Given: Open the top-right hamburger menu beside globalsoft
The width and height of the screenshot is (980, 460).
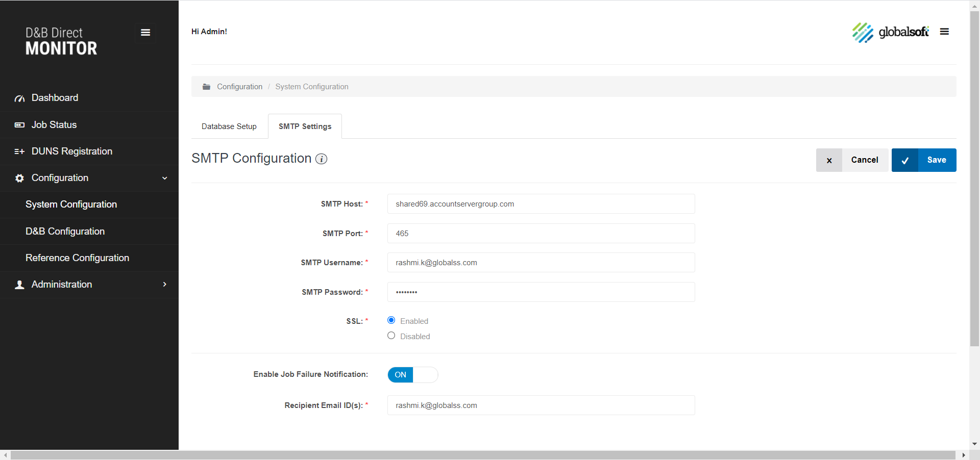Looking at the screenshot, I should click(944, 32).
